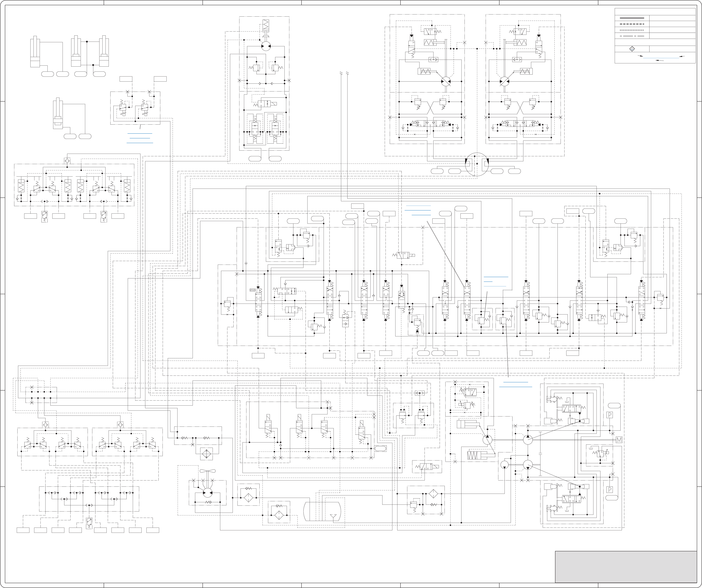Click the blue callout line with arrows in legend
Screen dimensions: 702x588
point(661,58)
